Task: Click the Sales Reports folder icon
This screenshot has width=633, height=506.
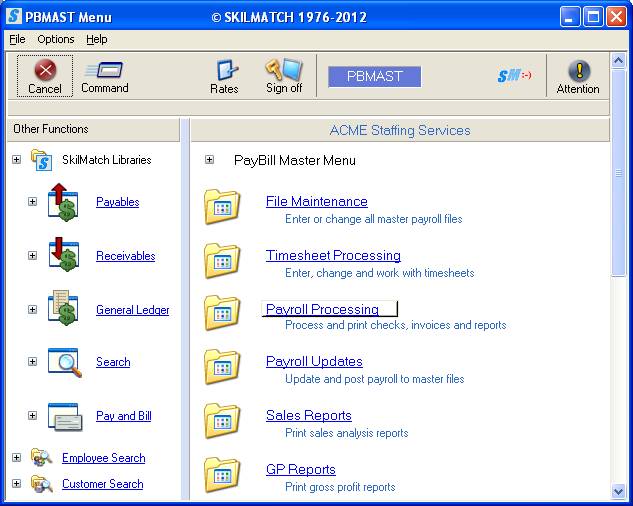Action: tap(222, 421)
